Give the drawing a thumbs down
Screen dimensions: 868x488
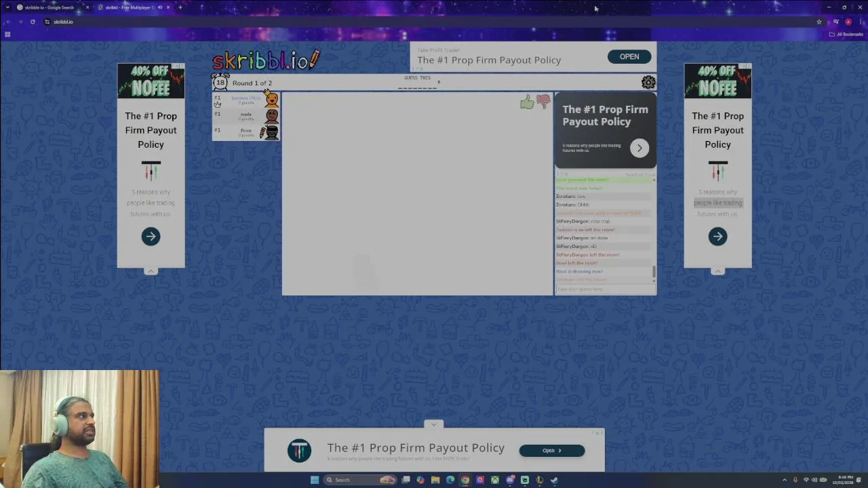[x=543, y=102]
